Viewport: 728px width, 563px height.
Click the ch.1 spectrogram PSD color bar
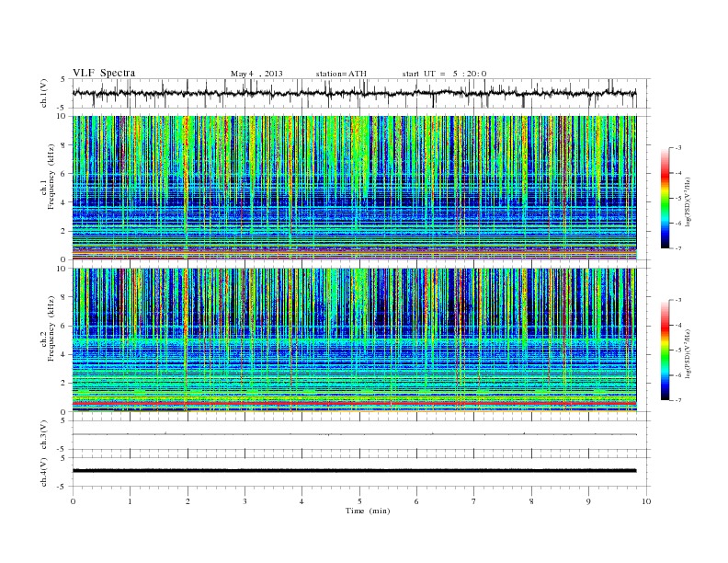point(665,199)
